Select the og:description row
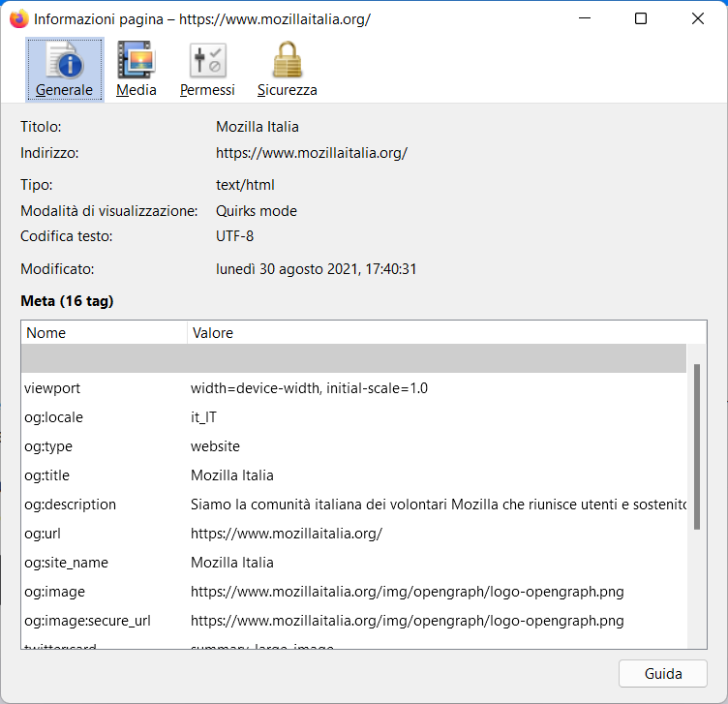Image resolution: width=728 pixels, height=704 pixels. 353,505
